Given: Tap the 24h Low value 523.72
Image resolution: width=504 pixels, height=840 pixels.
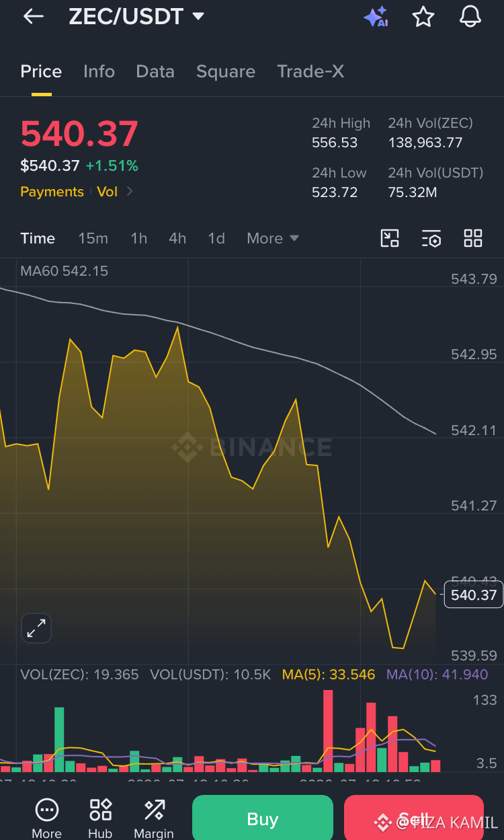Looking at the screenshot, I should 335,192.
